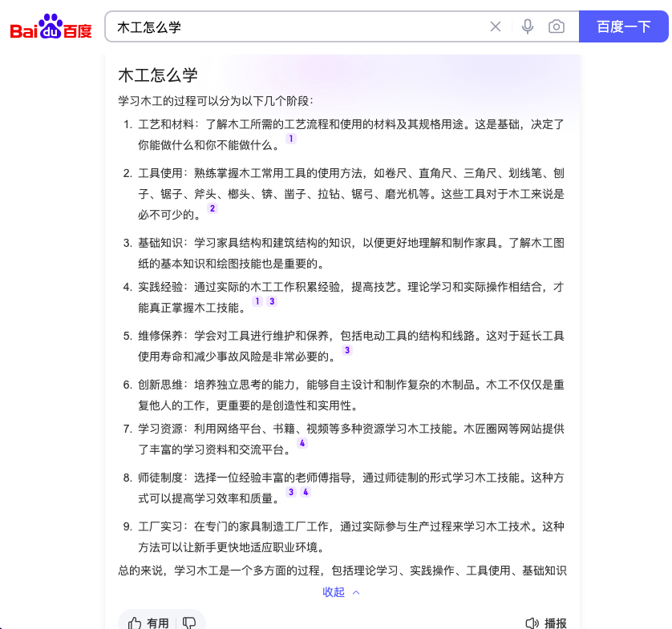Focus the search field containing 木工怎么学
This screenshot has height=629, width=672.
tap(296, 26)
